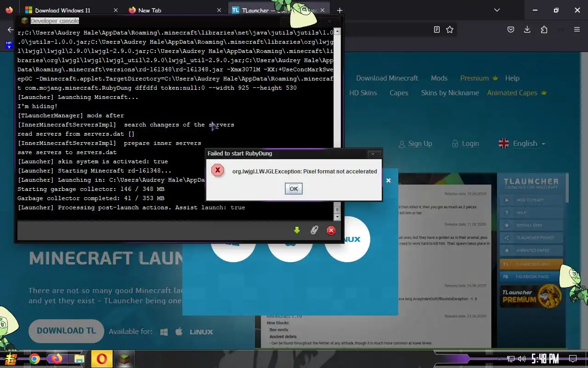Close the Download Windows 11 tab

[x=115, y=10]
